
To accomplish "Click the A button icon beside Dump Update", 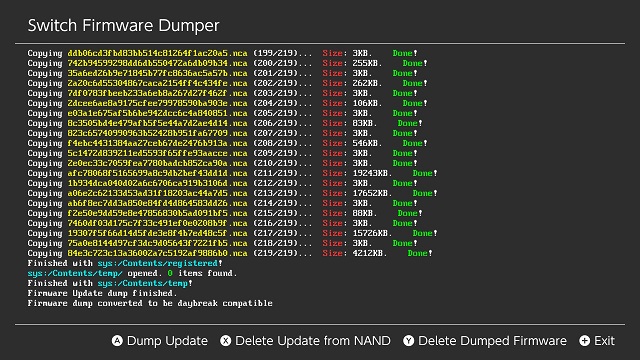I will (117, 341).
